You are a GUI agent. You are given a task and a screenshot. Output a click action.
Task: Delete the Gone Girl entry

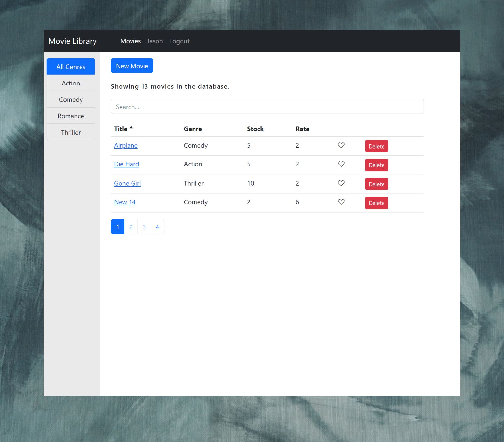[x=376, y=184]
